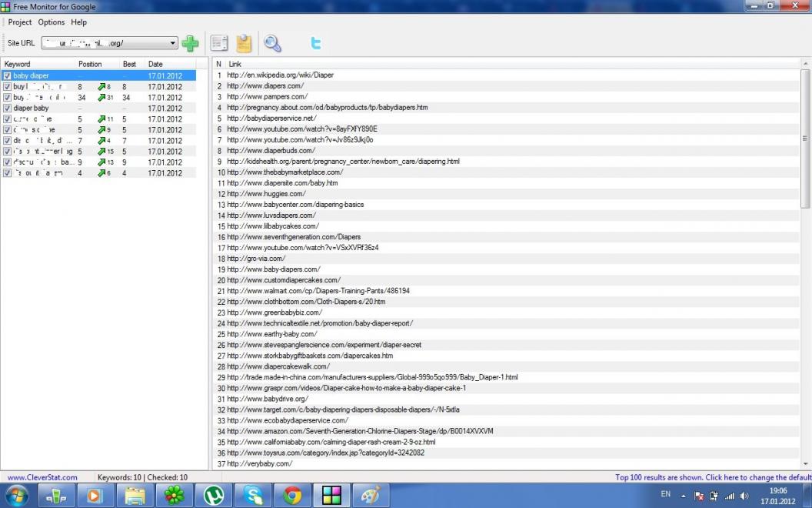Select the www.babydrive.org result row

[x=507, y=399]
